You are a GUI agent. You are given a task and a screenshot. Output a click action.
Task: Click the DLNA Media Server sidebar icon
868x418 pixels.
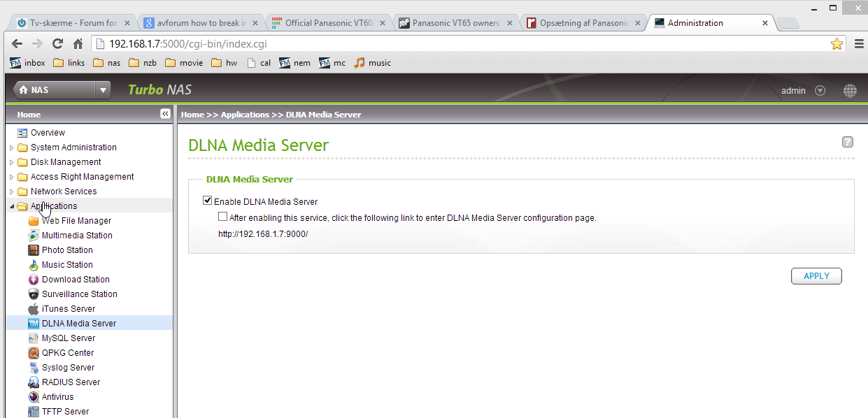[x=34, y=324]
